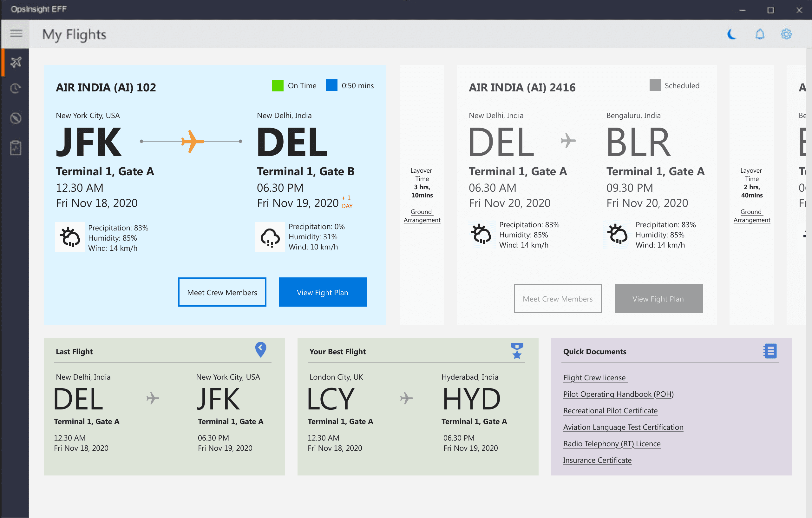Click the compass sidebar icon
The height and width of the screenshot is (518, 812).
coord(16,118)
